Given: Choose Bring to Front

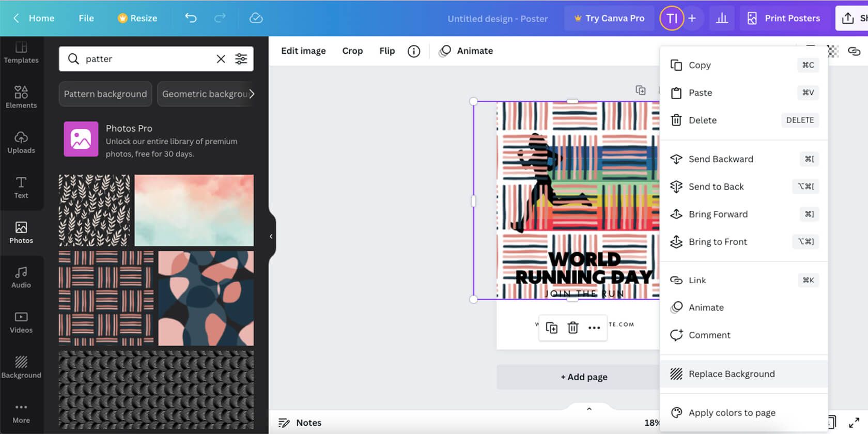Looking at the screenshot, I should tap(744, 241).
